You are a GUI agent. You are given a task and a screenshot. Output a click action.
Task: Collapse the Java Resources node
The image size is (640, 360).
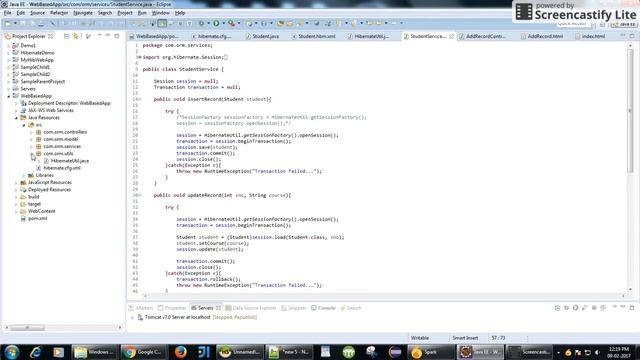[x=16, y=118]
